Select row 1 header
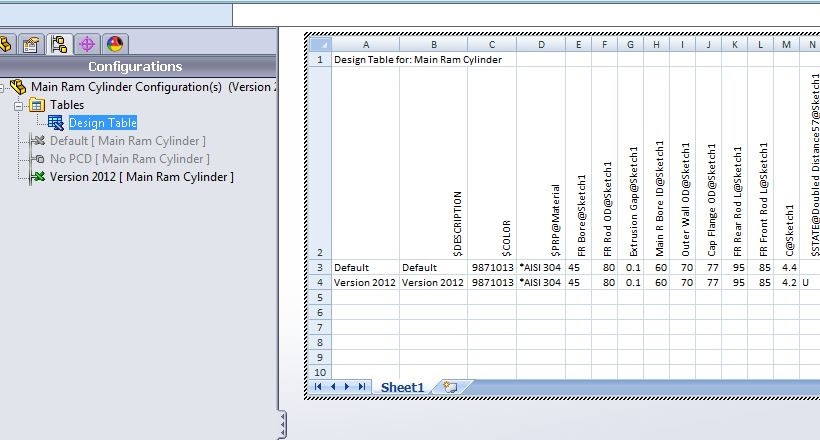The height and width of the screenshot is (440, 820). 320,59
